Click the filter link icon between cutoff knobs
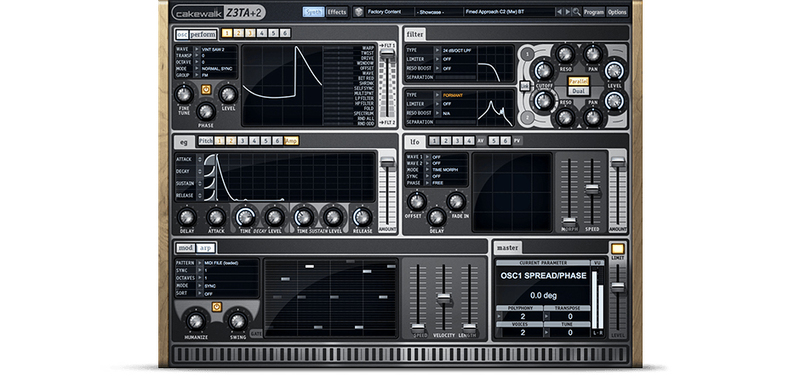This screenshot has height=386, width=800. point(524,86)
